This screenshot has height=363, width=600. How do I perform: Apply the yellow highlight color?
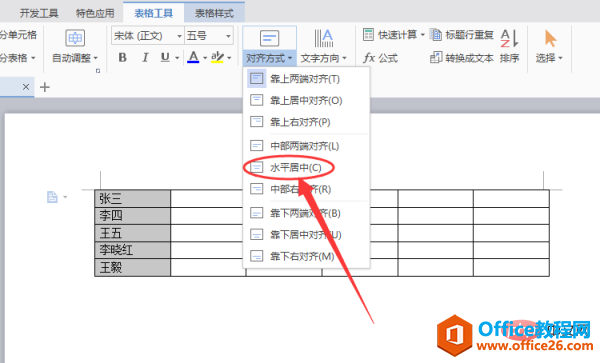[217, 57]
